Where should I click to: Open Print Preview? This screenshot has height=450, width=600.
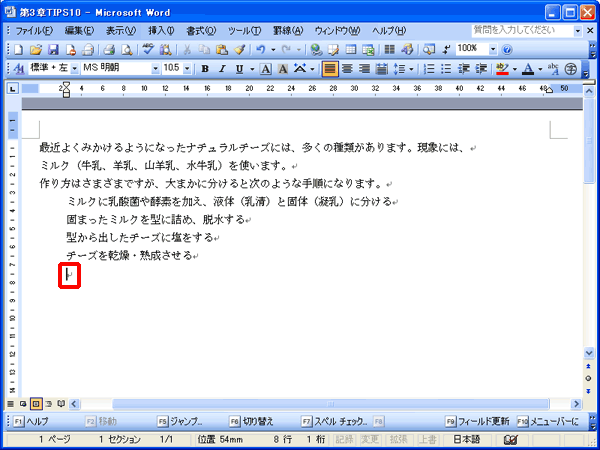(x=126, y=49)
